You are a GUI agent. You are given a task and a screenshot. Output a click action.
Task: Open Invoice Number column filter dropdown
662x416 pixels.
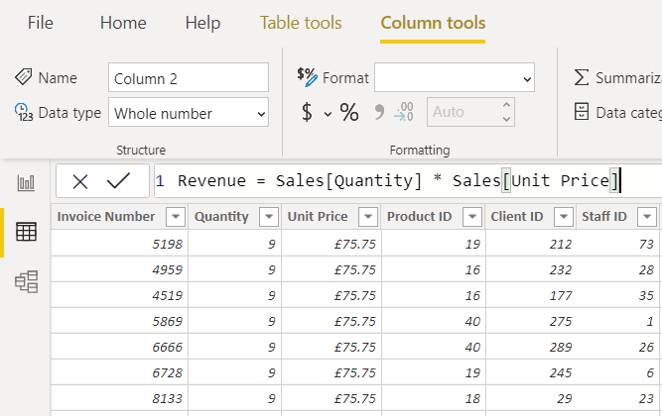coord(175,217)
